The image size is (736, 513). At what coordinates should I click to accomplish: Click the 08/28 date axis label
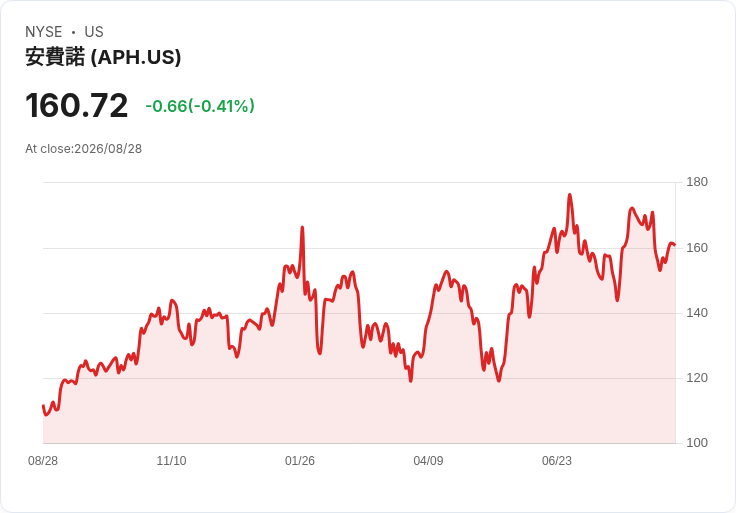click(x=43, y=460)
